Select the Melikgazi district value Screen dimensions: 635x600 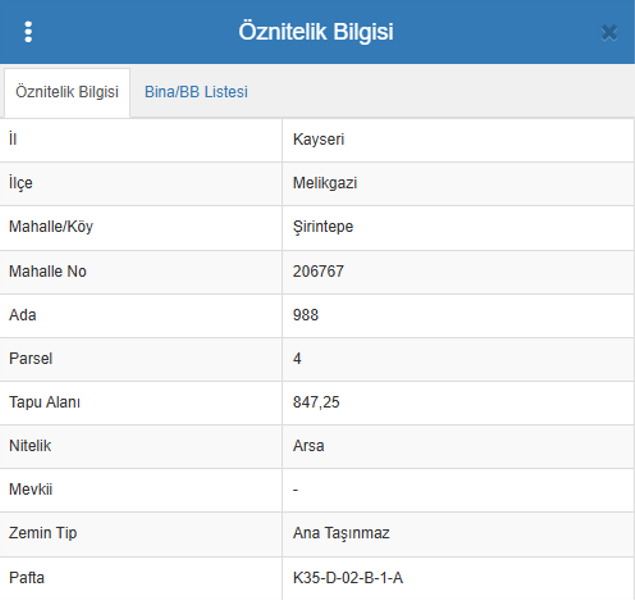click(325, 184)
